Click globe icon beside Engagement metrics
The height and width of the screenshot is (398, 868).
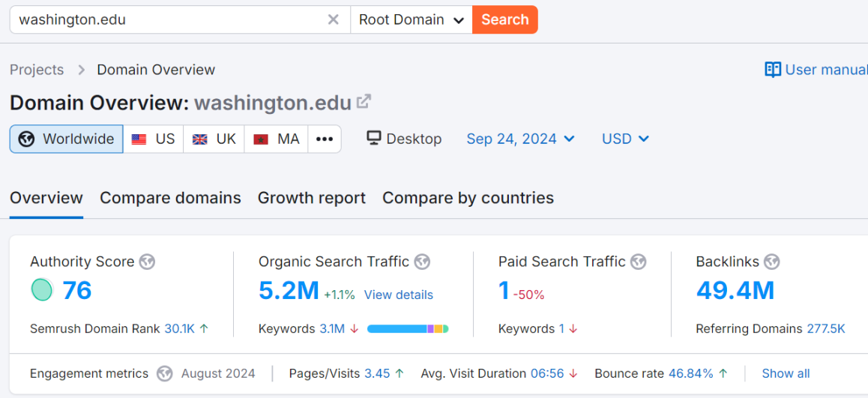(164, 374)
